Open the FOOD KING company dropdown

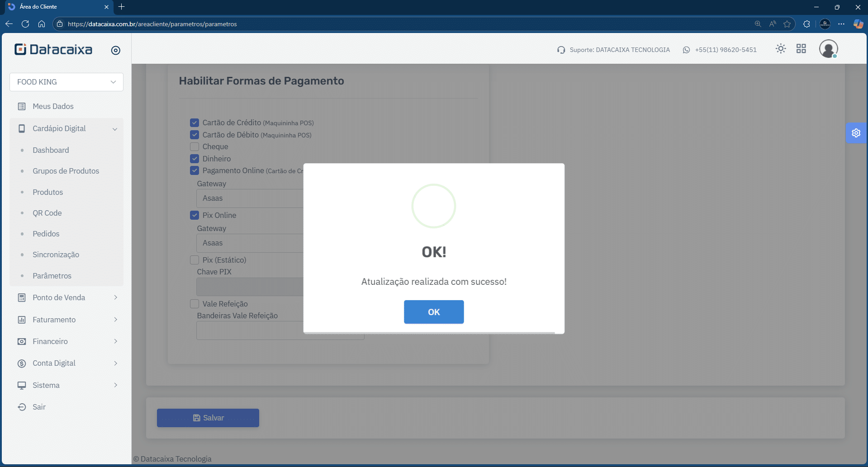66,82
